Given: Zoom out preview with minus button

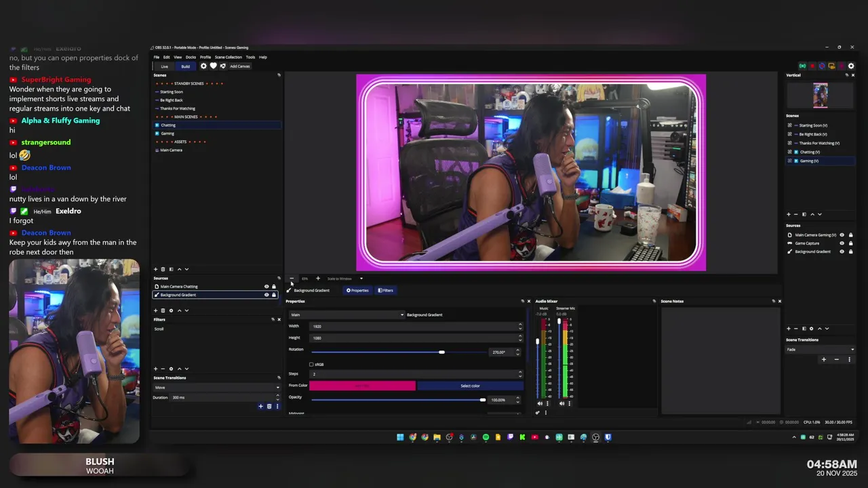Looking at the screenshot, I should click(x=292, y=279).
